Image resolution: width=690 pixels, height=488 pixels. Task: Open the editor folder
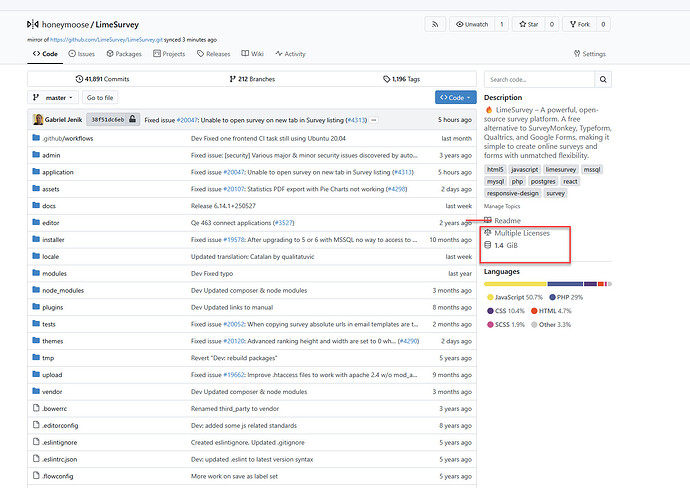[51, 223]
